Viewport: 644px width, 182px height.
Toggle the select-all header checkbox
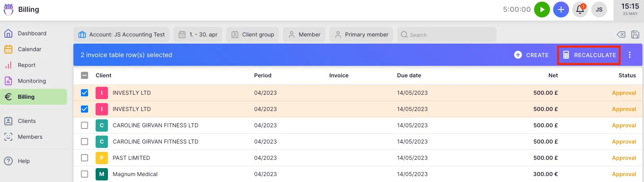click(x=85, y=75)
